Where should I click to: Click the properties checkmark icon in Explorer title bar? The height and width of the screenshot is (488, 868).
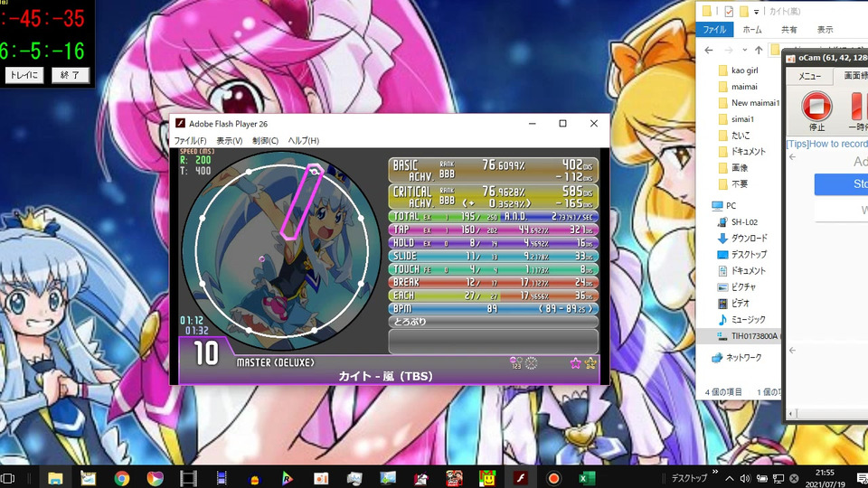coord(729,11)
